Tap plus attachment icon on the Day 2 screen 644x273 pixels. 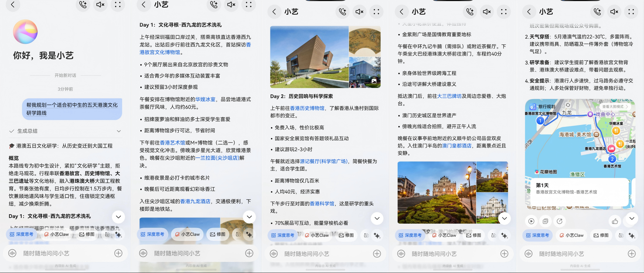pyautogui.click(x=377, y=254)
